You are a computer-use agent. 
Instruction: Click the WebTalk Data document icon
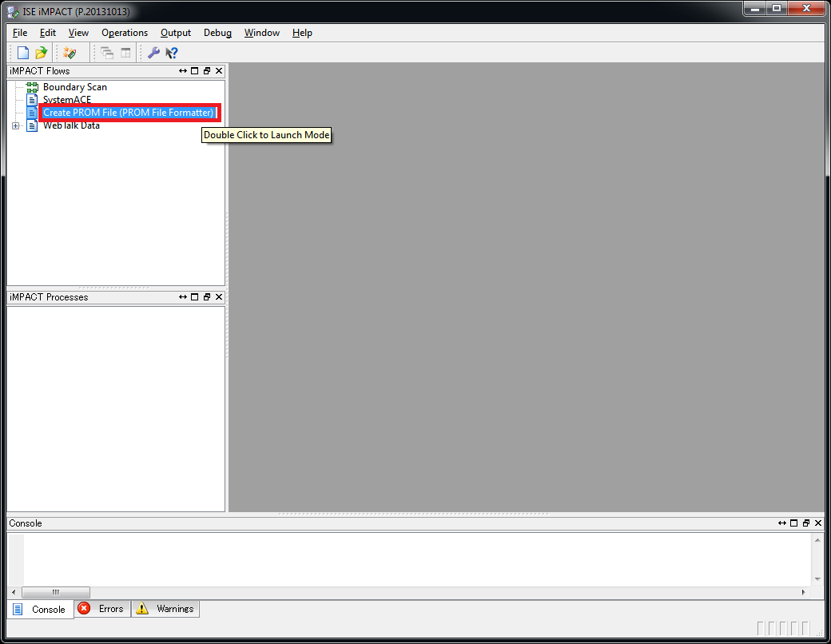pos(32,125)
